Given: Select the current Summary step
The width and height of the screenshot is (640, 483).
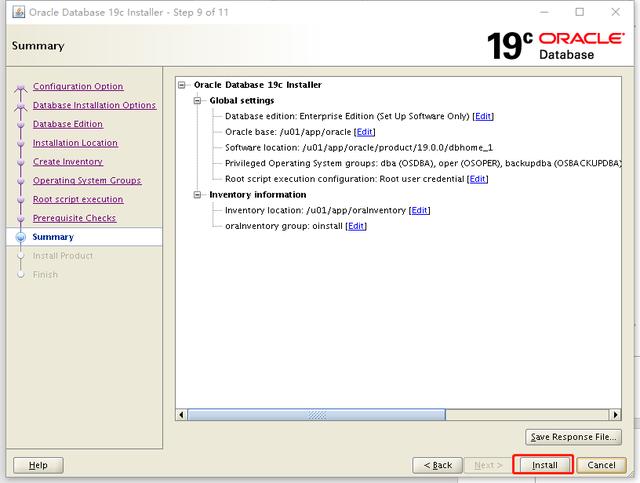Looking at the screenshot, I should (53, 237).
